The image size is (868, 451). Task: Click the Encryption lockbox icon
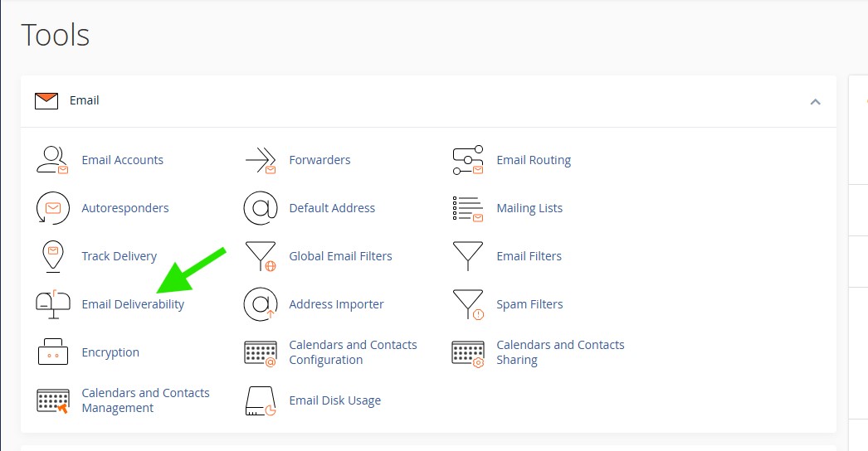pyautogui.click(x=52, y=352)
